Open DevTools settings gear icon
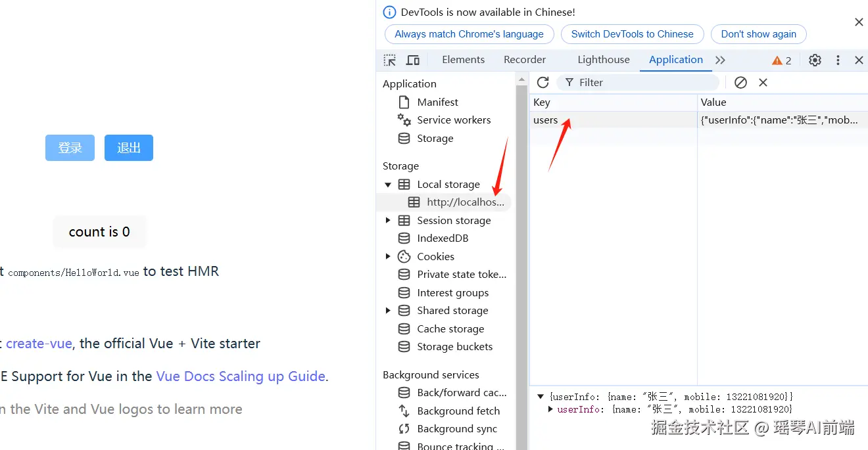Screen dimensions: 868x450 point(815,60)
